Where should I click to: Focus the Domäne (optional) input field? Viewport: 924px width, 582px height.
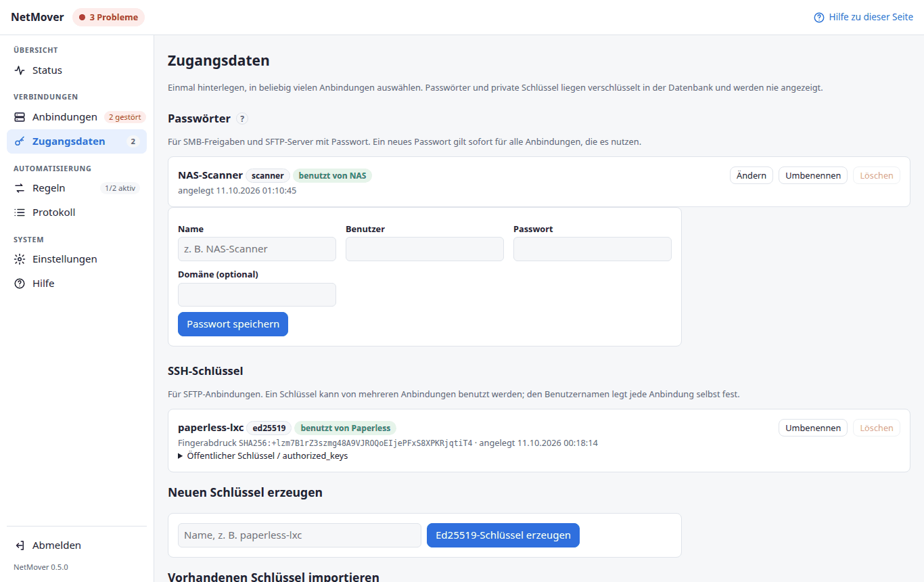pos(257,295)
